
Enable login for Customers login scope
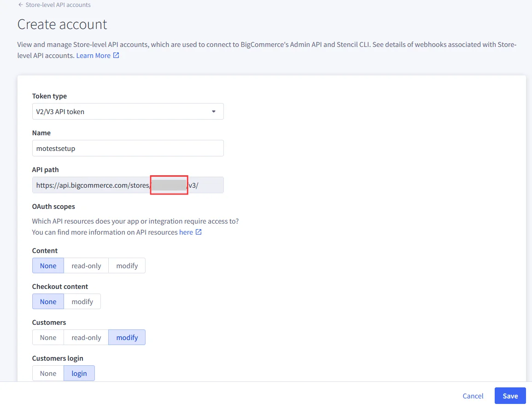(x=79, y=373)
